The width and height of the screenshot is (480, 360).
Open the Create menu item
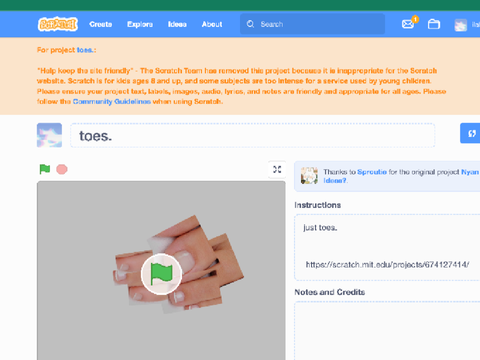(101, 24)
